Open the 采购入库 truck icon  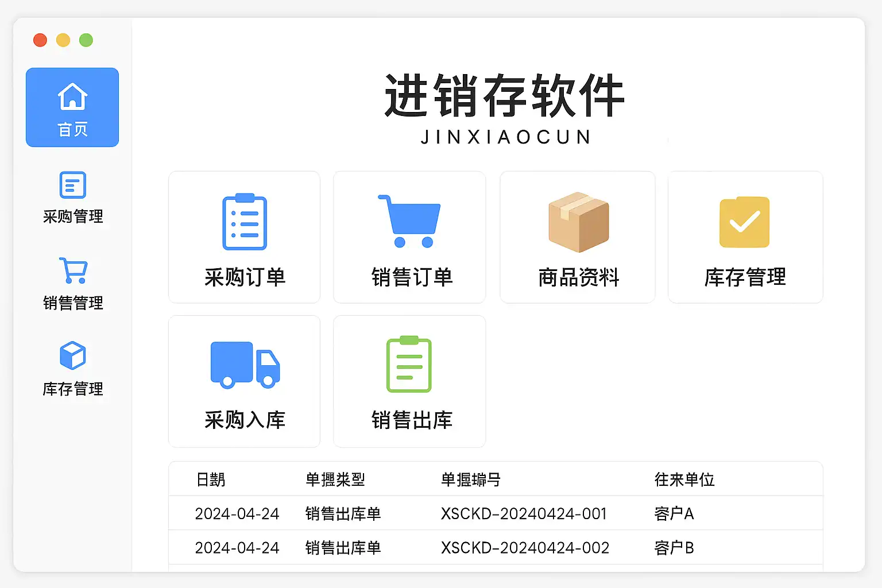(x=245, y=365)
